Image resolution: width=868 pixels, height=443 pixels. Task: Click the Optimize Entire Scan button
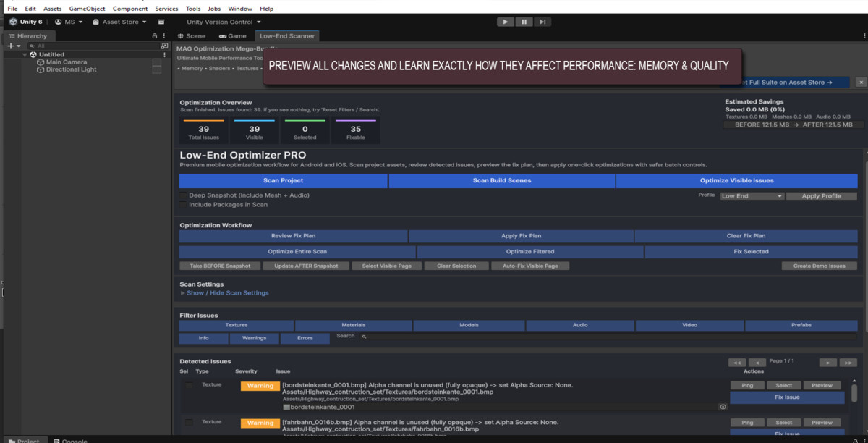coord(297,252)
